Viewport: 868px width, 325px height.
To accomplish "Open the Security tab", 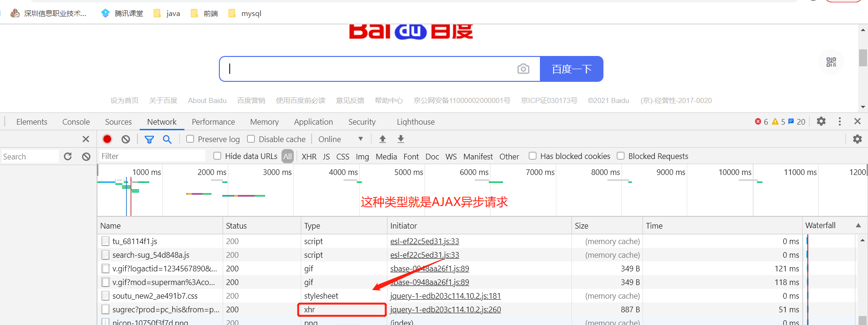I will 362,122.
